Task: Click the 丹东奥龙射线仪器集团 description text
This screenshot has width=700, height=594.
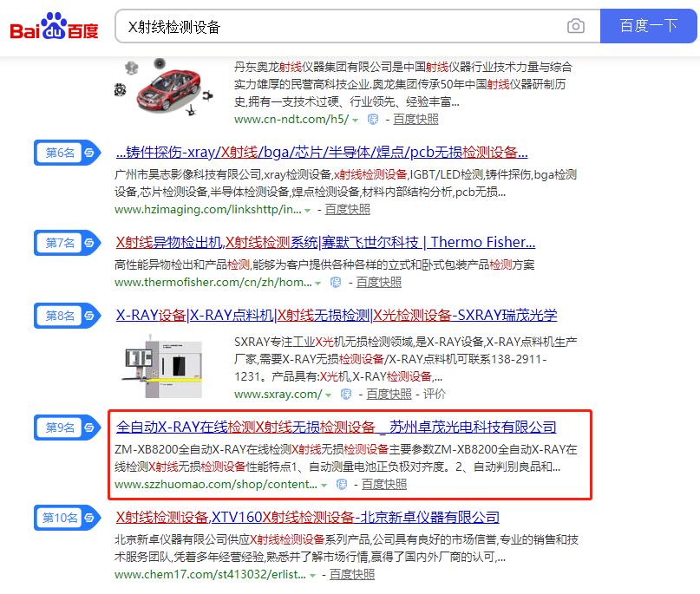Action: tap(403, 84)
